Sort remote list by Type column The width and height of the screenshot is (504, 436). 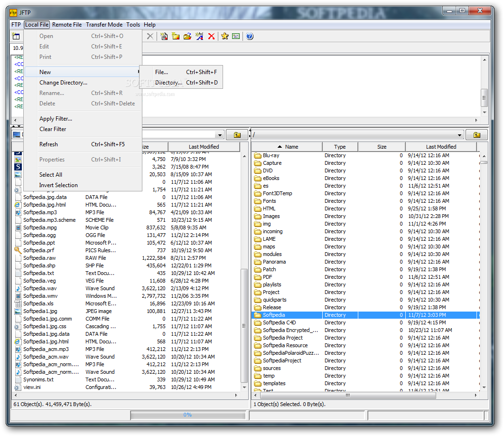(340, 147)
